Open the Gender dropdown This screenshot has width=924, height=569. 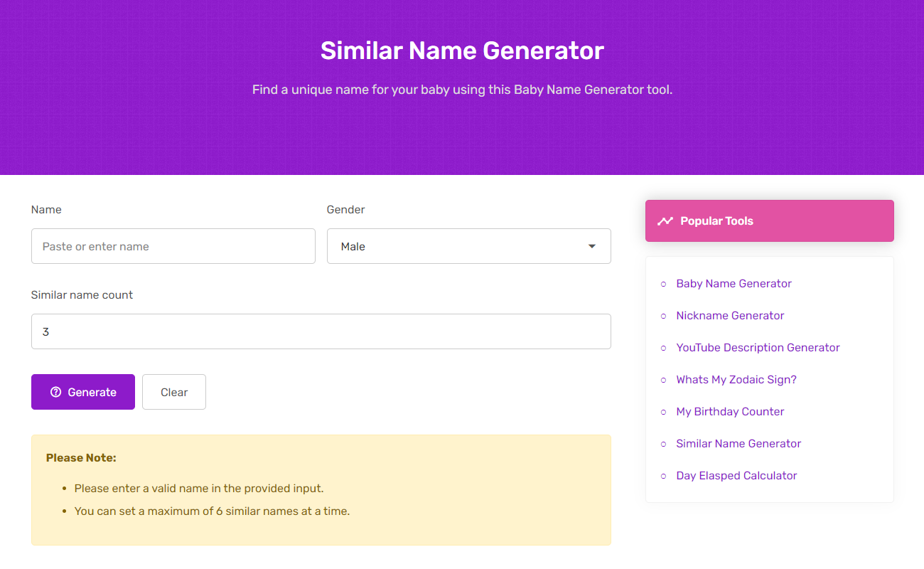click(469, 245)
